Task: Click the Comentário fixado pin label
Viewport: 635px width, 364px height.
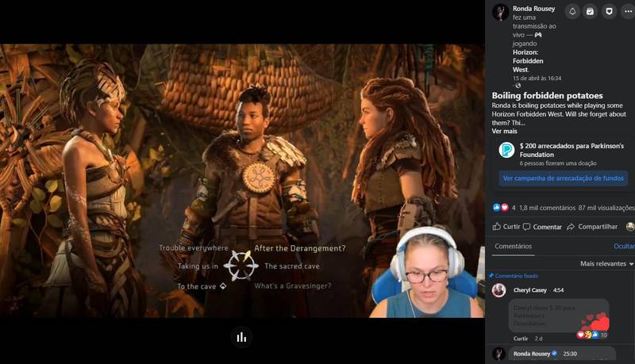Action: tap(514, 276)
